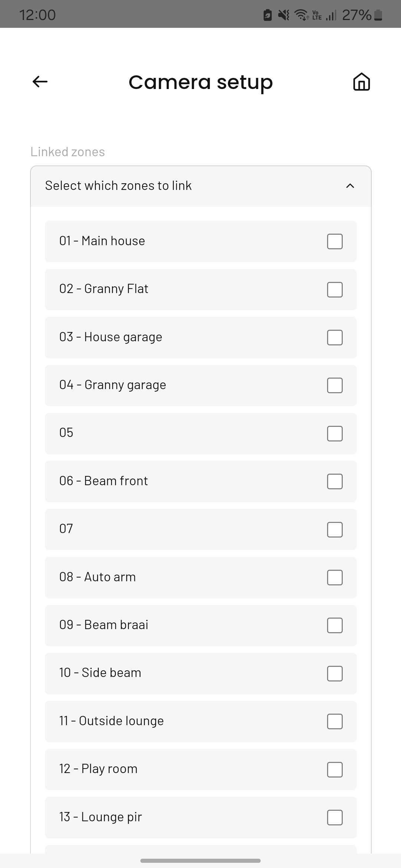This screenshot has width=401, height=868.
Task: Select the 13 - Lounge pir checkbox
Action: 335,818
